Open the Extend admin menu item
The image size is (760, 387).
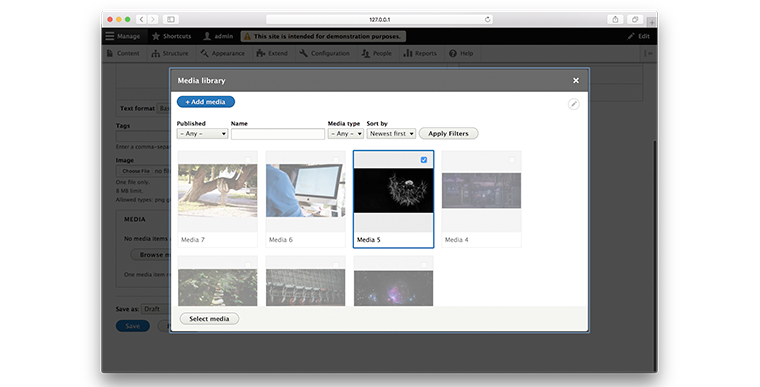[x=272, y=53]
